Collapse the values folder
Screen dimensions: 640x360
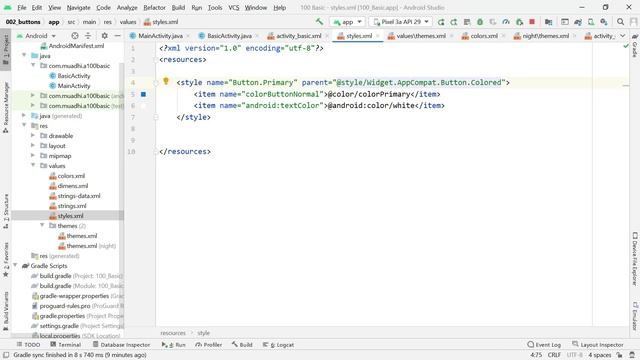click(33, 166)
